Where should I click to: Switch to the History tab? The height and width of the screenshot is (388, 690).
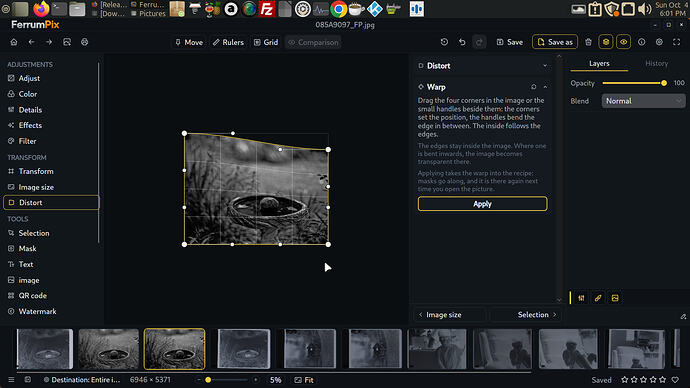(657, 64)
